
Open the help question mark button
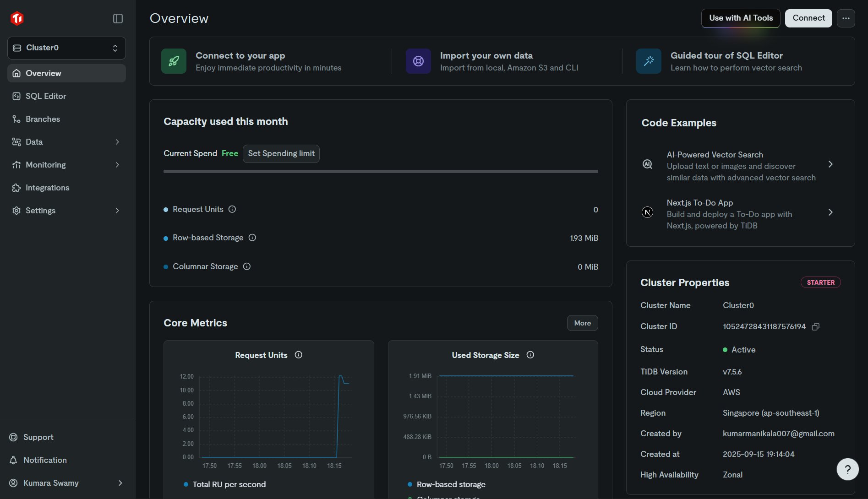[x=847, y=469]
